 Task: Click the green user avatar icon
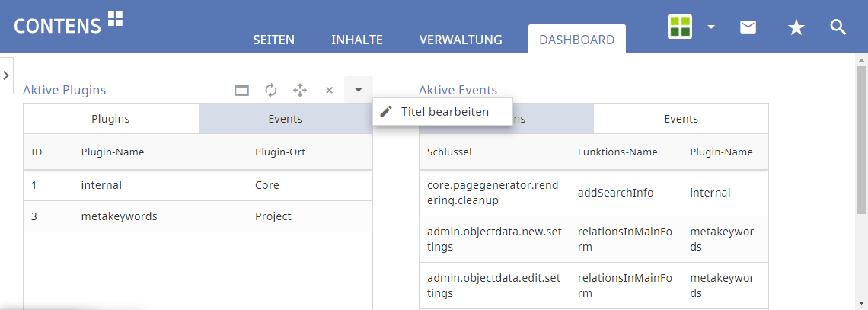[680, 27]
